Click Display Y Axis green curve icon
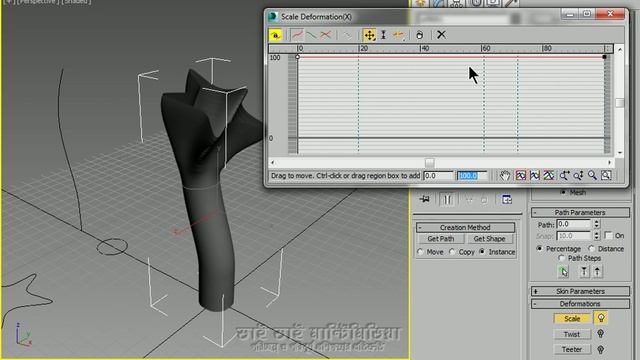Image resolution: width=640 pixels, height=360 pixels. (311, 35)
